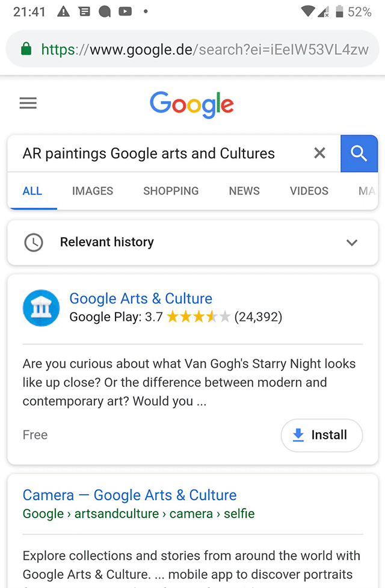The width and height of the screenshot is (385, 588).
Task: Select the Videos tab
Action: (309, 191)
